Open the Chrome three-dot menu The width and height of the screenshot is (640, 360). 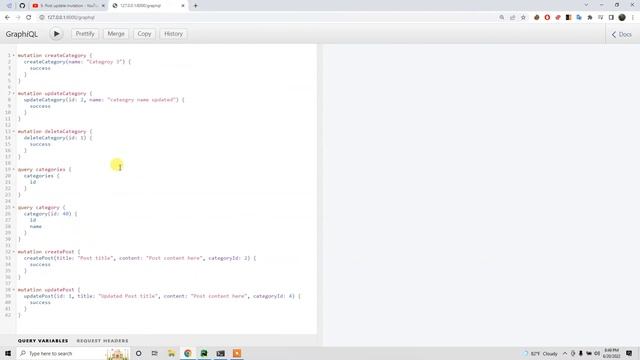(x=633, y=18)
